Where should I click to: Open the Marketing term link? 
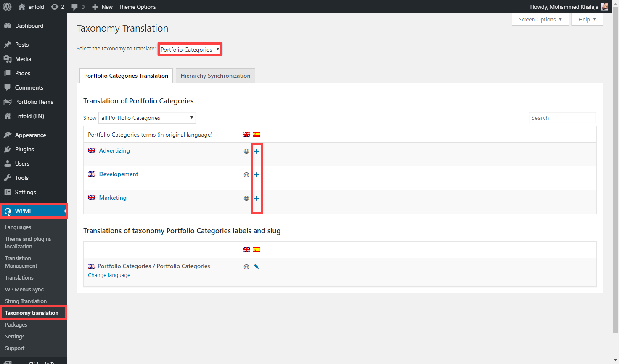(x=113, y=198)
